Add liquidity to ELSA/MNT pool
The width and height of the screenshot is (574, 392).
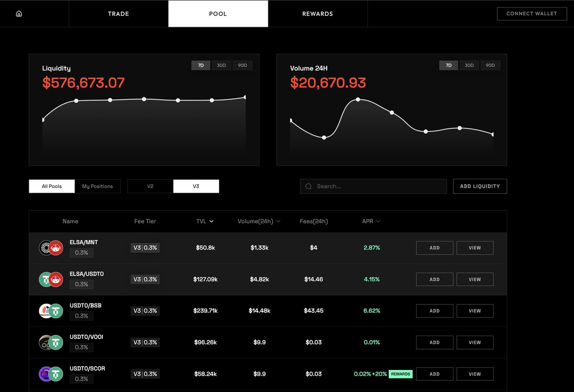[x=434, y=248]
